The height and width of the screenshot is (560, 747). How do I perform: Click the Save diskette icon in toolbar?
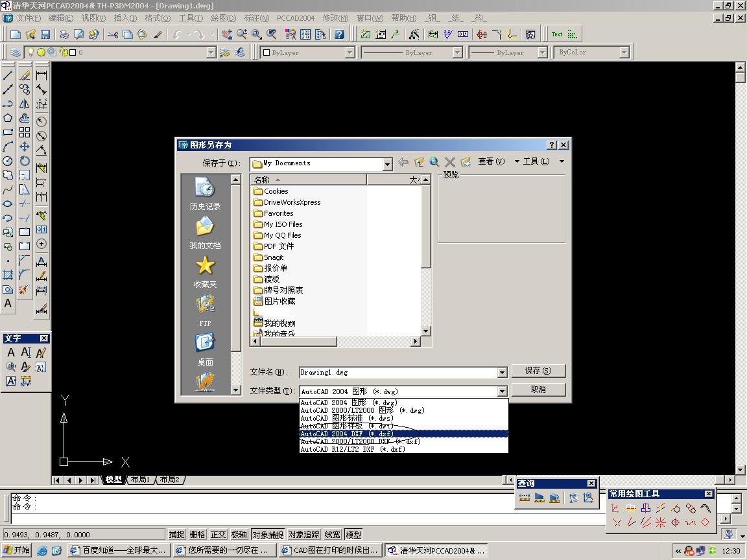point(45,34)
